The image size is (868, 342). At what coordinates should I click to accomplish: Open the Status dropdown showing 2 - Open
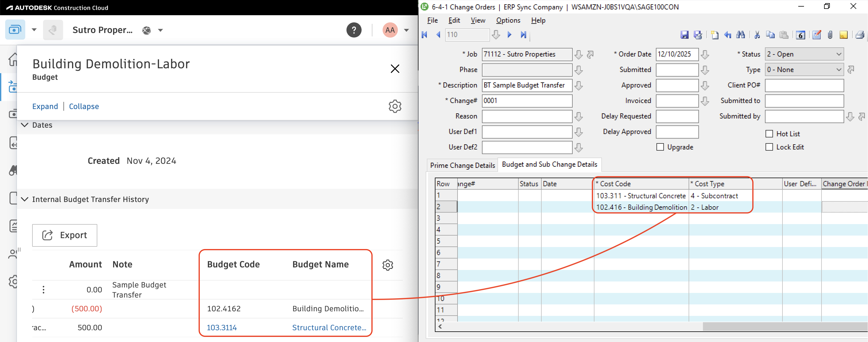tap(839, 54)
